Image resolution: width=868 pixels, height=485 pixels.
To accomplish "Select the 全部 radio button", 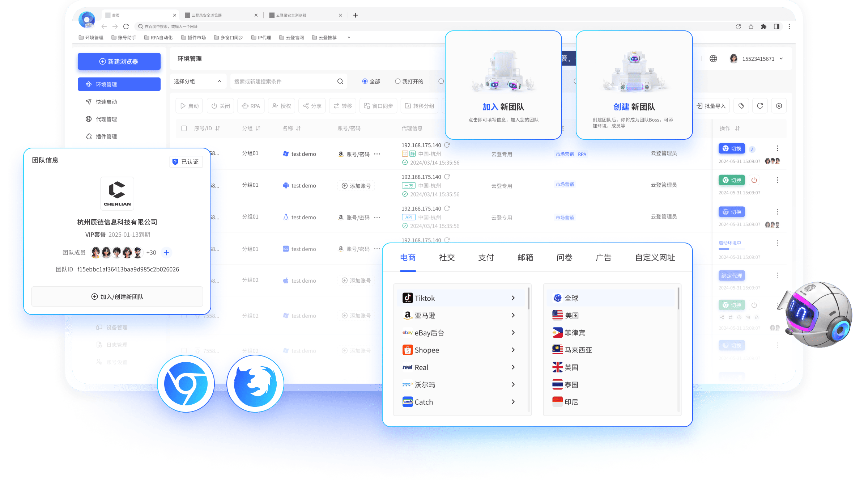I will pyautogui.click(x=365, y=81).
